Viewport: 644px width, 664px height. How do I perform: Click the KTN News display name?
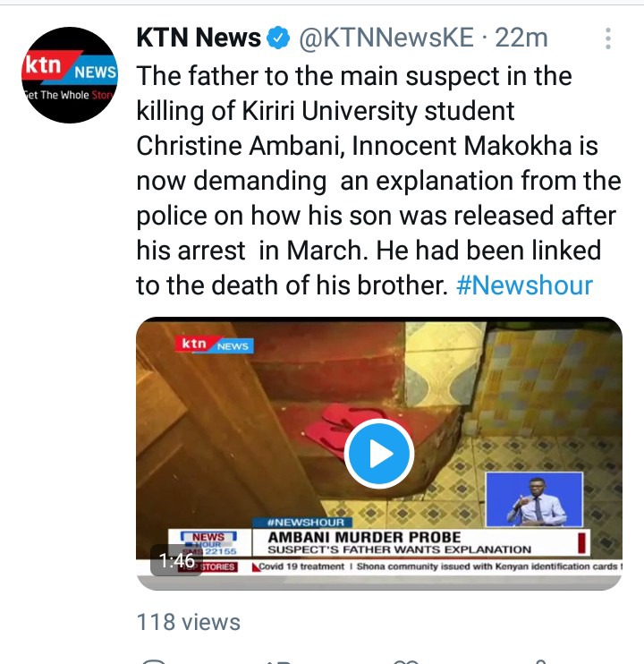click(x=199, y=38)
